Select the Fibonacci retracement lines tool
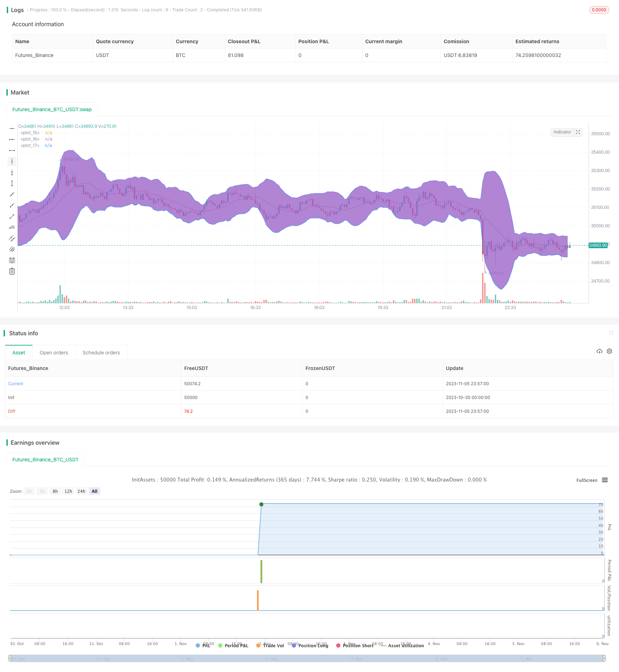This screenshot has width=619, height=672. point(12,260)
